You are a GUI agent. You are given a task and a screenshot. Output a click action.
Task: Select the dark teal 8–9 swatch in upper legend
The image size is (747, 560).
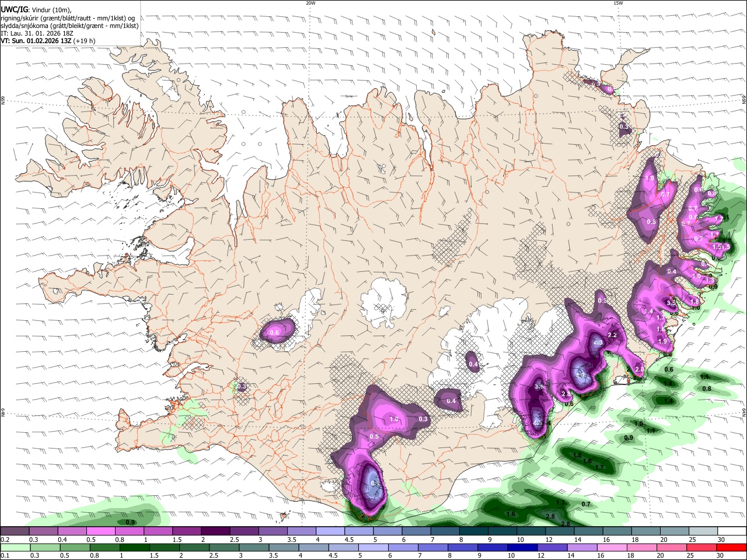(x=475, y=531)
